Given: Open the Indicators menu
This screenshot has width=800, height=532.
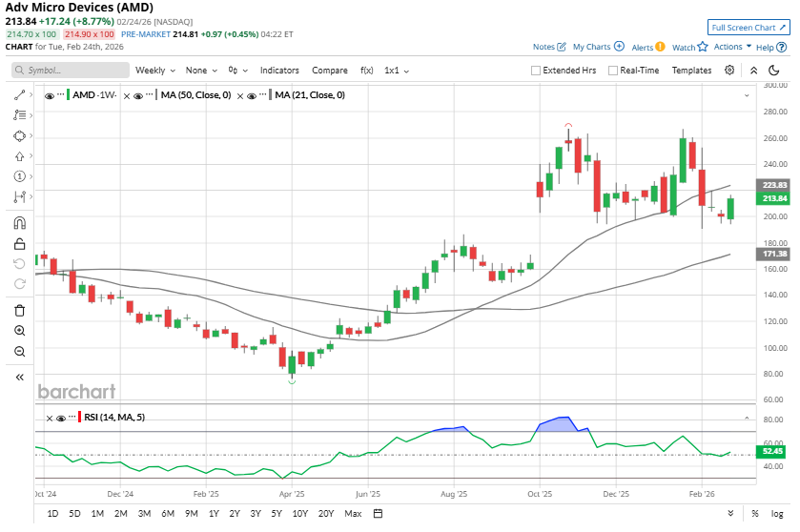Looking at the screenshot, I should pyautogui.click(x=279, y=71).
